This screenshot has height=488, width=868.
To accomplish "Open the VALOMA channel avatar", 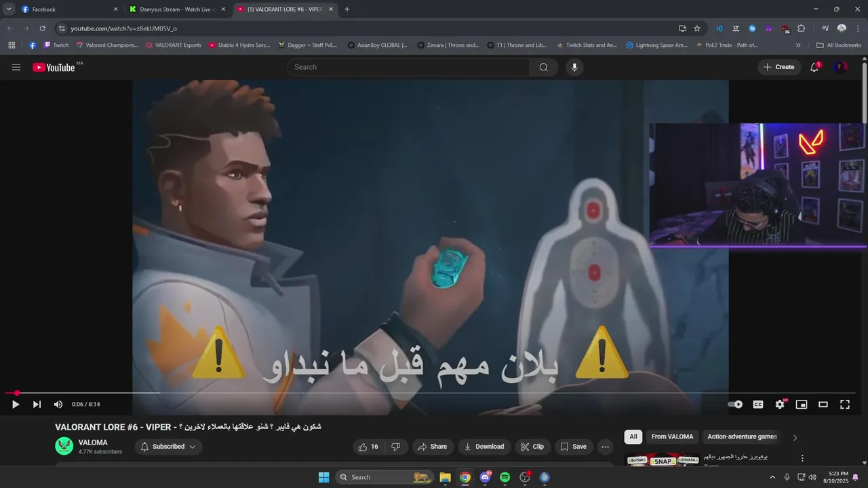I will 64,446.
